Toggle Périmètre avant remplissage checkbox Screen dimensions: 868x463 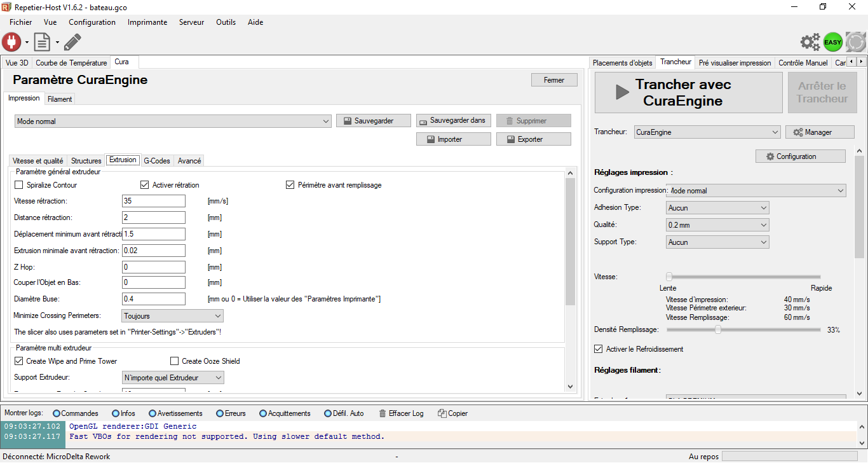(290, 185)
